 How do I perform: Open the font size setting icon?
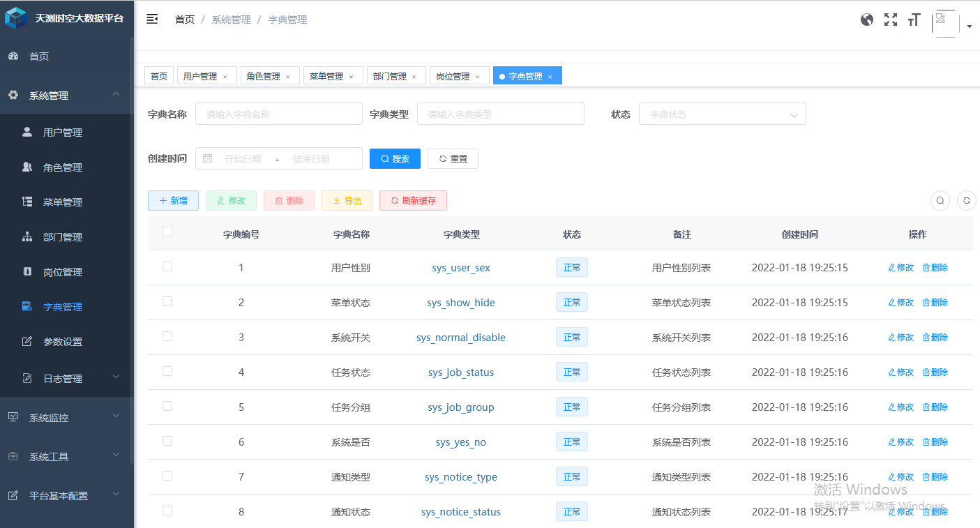pyautogui.click(x=914, y=20)
